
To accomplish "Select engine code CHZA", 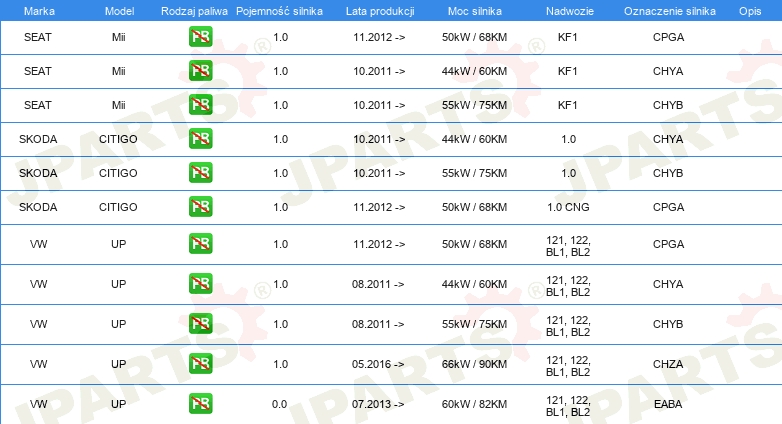I will [x=668, y=364].
